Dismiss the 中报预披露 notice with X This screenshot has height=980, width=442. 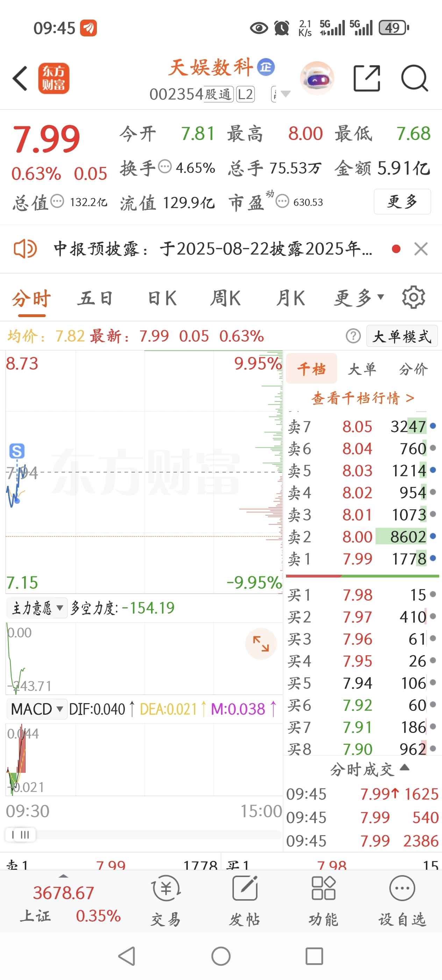coord(421,249)
